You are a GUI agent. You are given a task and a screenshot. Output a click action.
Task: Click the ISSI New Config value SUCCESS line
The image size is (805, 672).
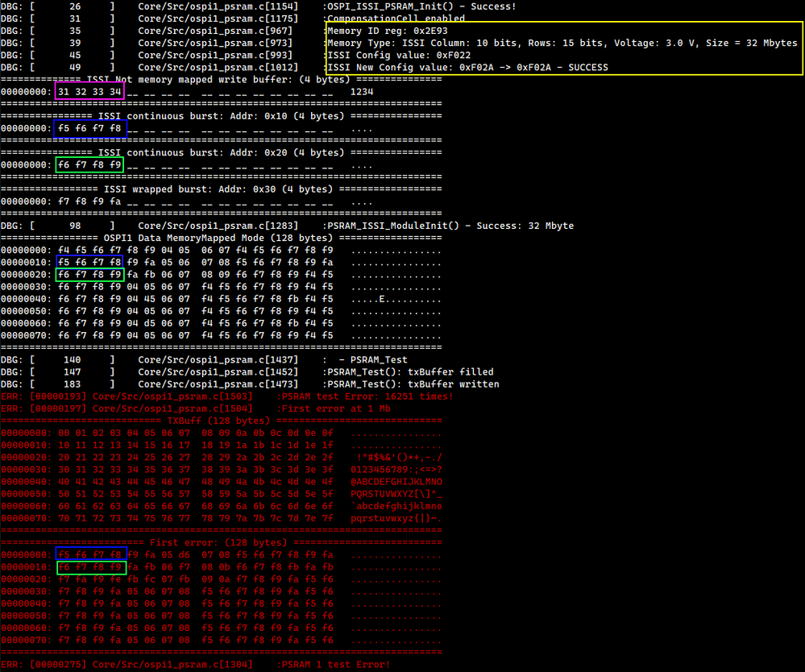point(467,67)
